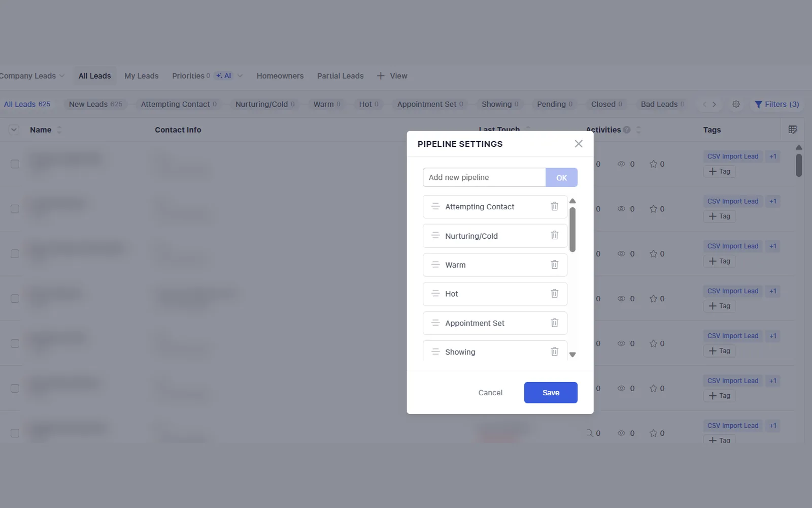This screenshot has height=508, width=812.
Task: Expand the Priorities AI chevron
Action: coord(240,76)
